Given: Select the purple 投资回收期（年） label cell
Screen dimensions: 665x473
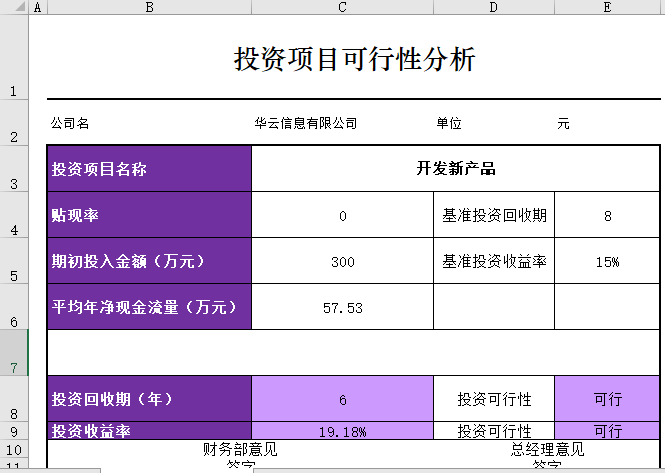Looking at the screenshot, I should 149,399.
